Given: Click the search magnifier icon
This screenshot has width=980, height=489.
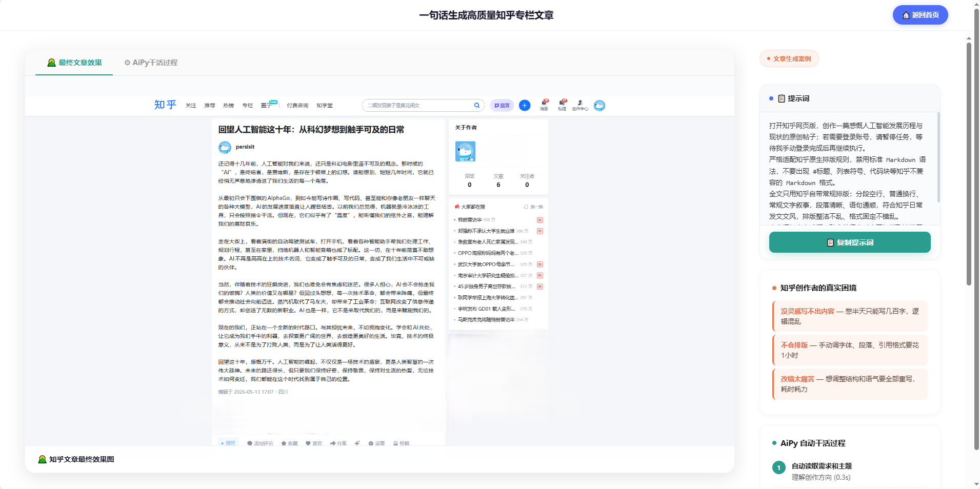Looking at the screenshot, I should point(477,105).
